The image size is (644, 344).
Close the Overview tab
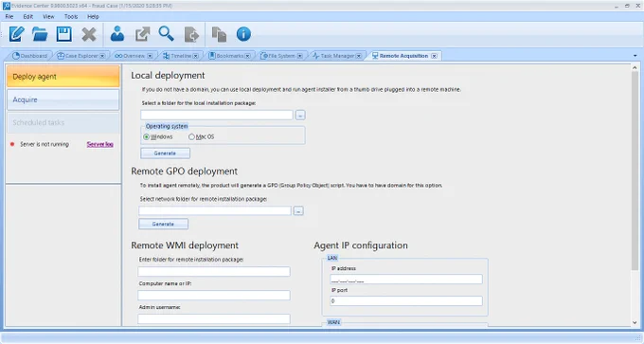coord(150,56)
